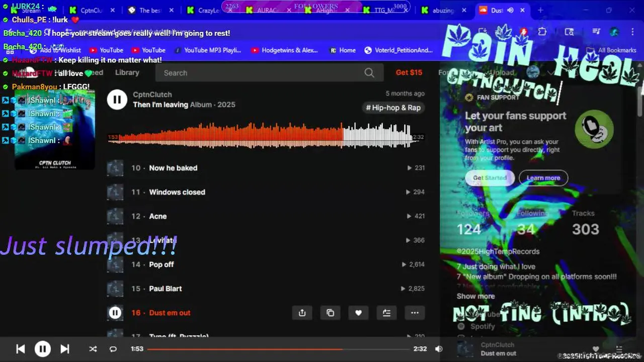Play track 14 Pop off
The width and height of the screenshot is (644, 362).
[x=162, y=264]
